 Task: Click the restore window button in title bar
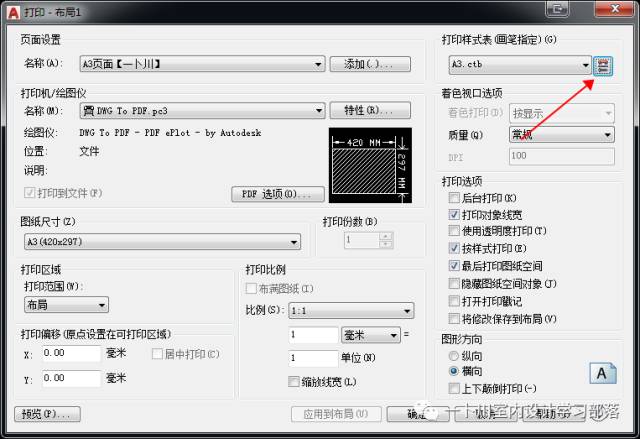(x=558, y=9)
